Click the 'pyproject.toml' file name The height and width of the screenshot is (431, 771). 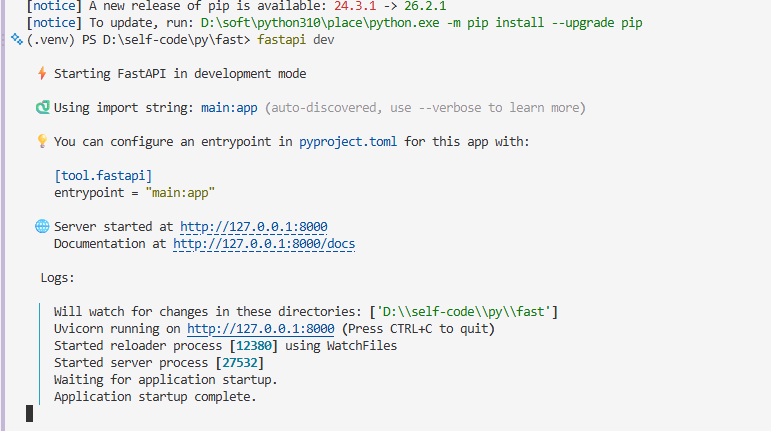[348, 142]
